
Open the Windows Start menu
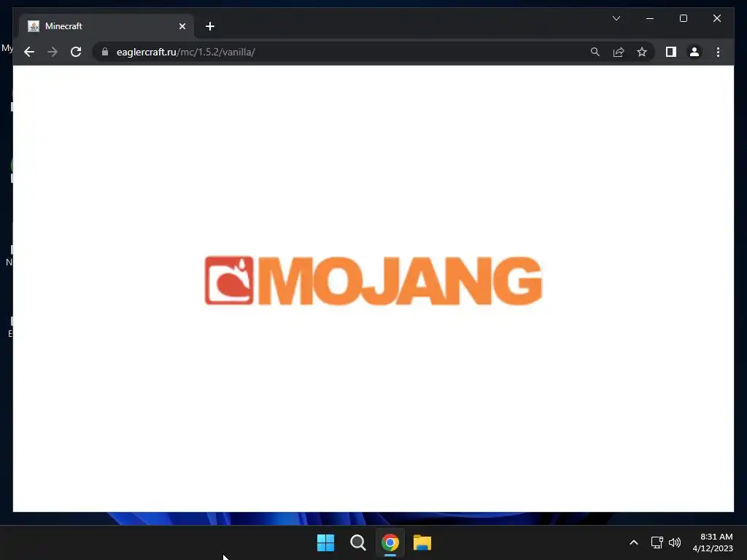pos(326,542)
